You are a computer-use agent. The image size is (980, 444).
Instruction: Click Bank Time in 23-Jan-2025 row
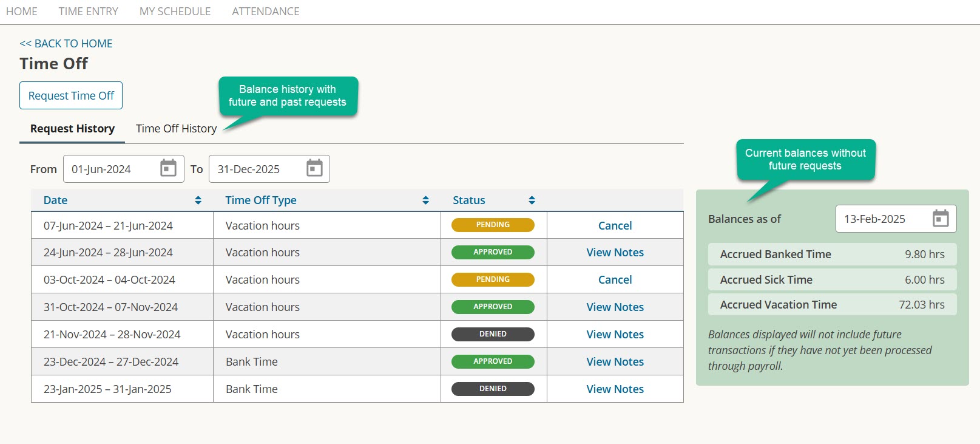point(251,389)
